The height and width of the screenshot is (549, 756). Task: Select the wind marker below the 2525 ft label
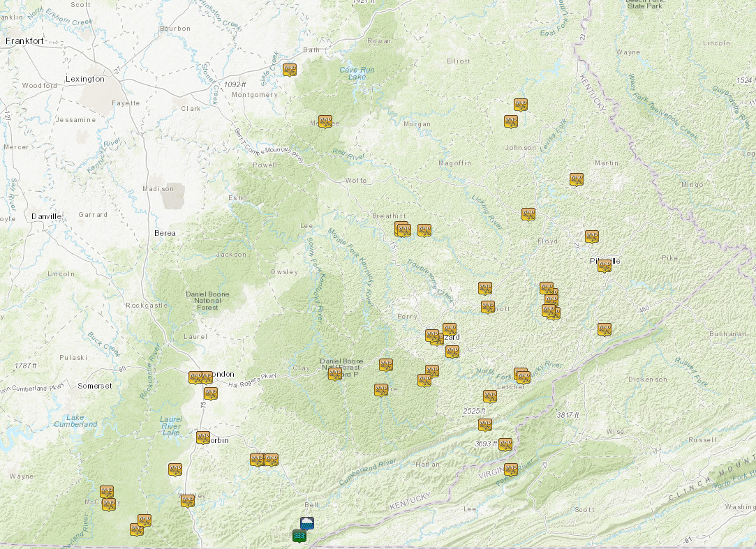click(x=484, y=425)
